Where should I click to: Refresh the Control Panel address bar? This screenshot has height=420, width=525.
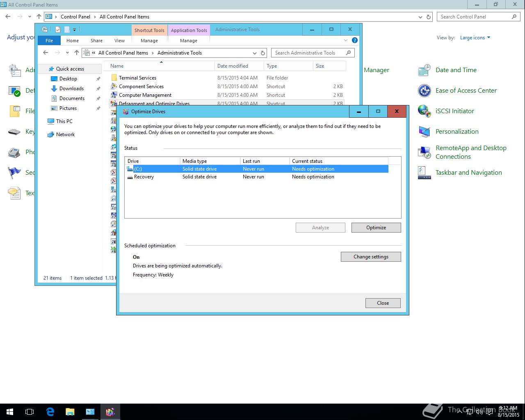[x=429, y=17]
